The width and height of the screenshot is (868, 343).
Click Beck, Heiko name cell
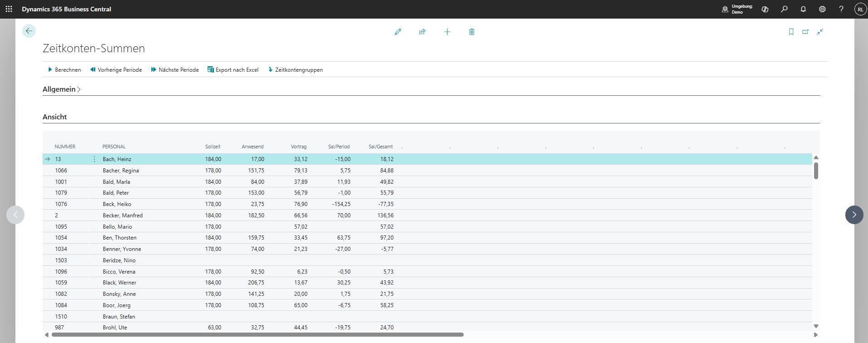pyautogui.click(x=117, y=204)
